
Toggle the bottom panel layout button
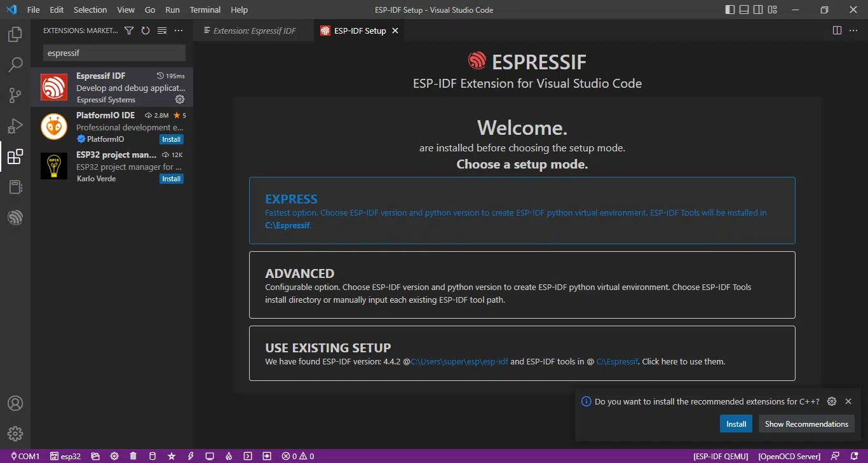[743, 10]
